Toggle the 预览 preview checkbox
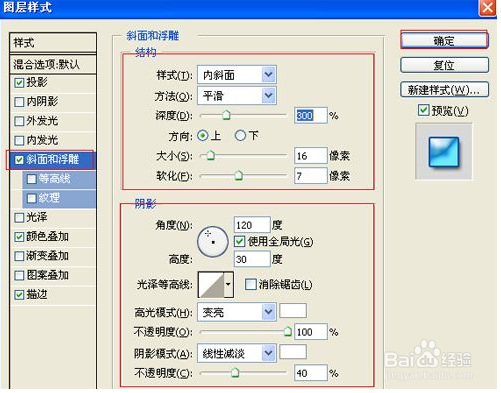 point(423,110)
